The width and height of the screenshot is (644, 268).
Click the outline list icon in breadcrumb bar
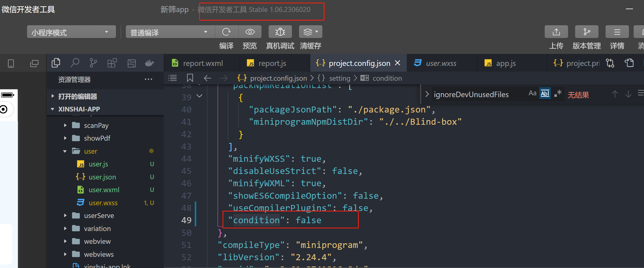tap(172, 78)
